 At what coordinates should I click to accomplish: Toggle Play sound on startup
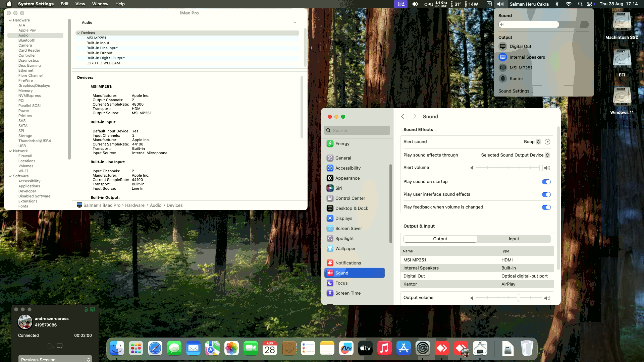[546, 182]
